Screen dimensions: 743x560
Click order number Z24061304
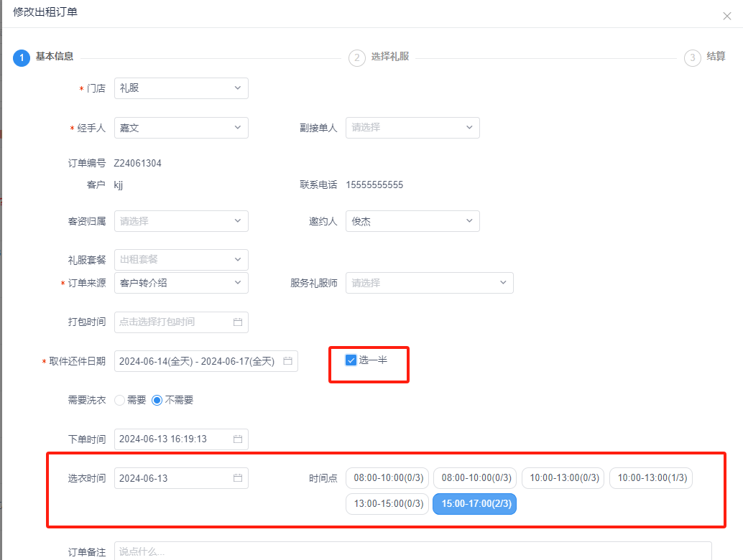[x=137, y=163]
